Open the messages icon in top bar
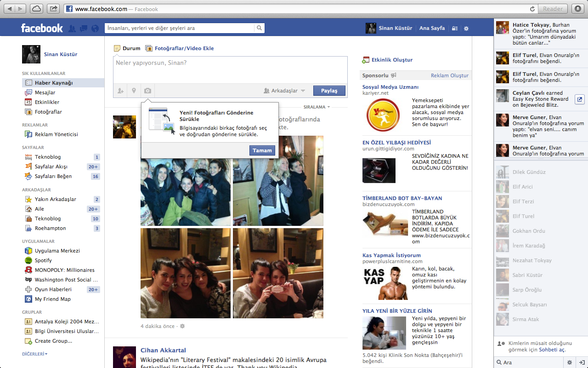Screen dimensions: 588x368 coord(84,29)
